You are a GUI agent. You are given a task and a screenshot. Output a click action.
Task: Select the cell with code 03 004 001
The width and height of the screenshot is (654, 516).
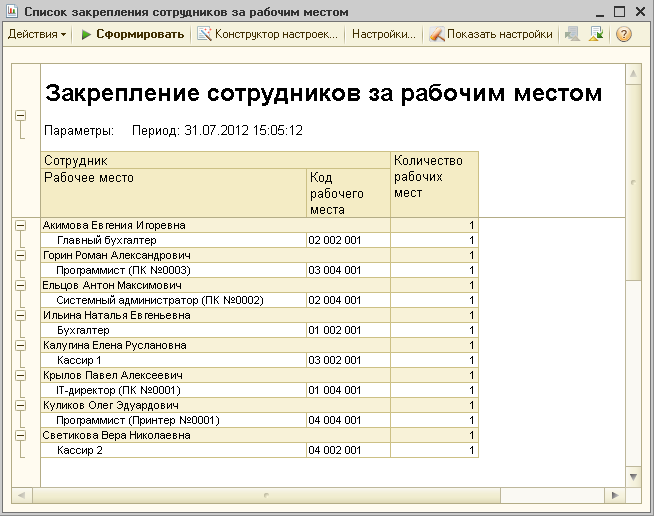348,270
